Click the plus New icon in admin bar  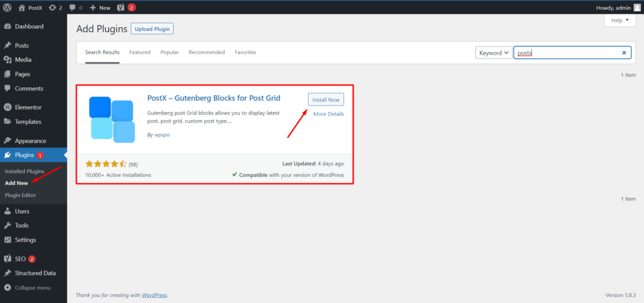click(93, 8)
